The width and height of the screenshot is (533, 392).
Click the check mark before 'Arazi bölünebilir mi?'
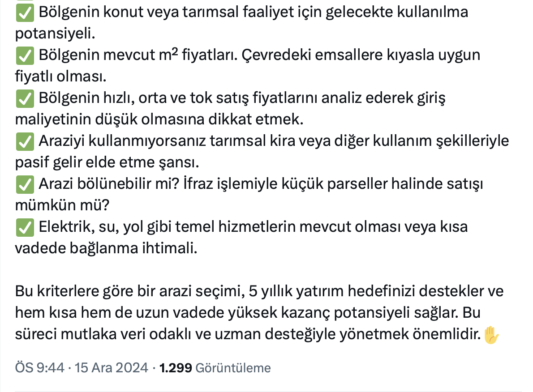(25, 184)
